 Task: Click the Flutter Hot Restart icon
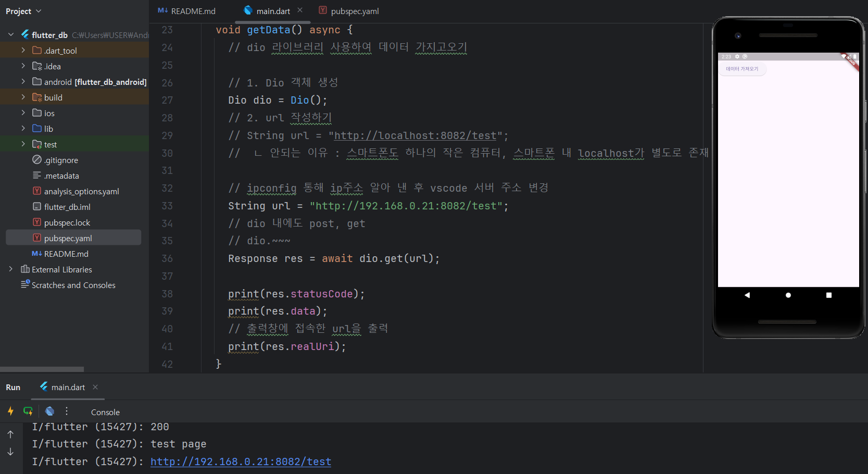coord(28,411)
